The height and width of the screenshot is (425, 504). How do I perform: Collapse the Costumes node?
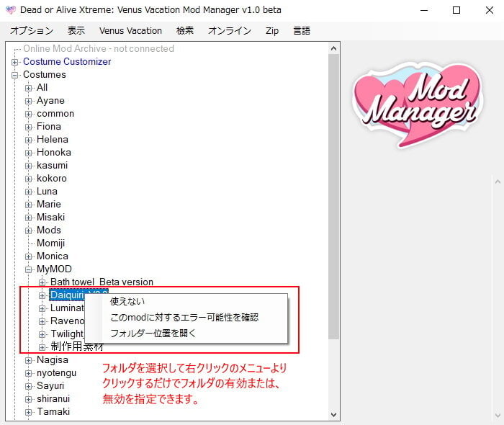pos(15,75)
